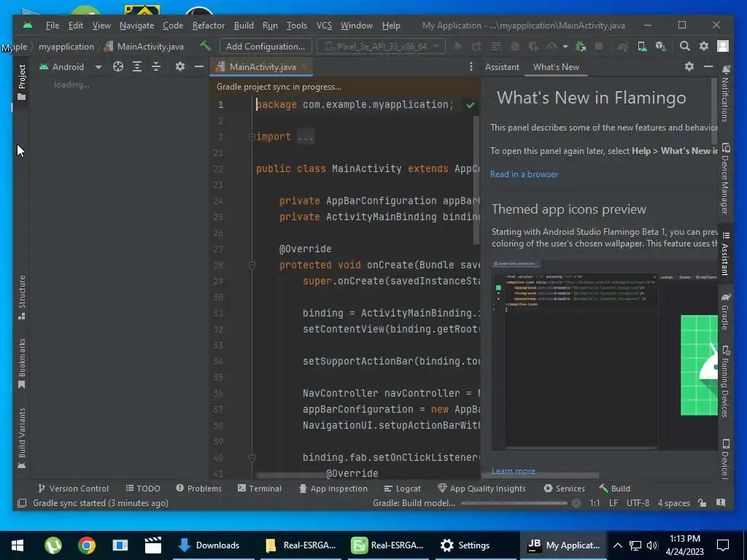Open LF line separator selector
The height and width of the screenshot is (560, 747).
point(614,503)
